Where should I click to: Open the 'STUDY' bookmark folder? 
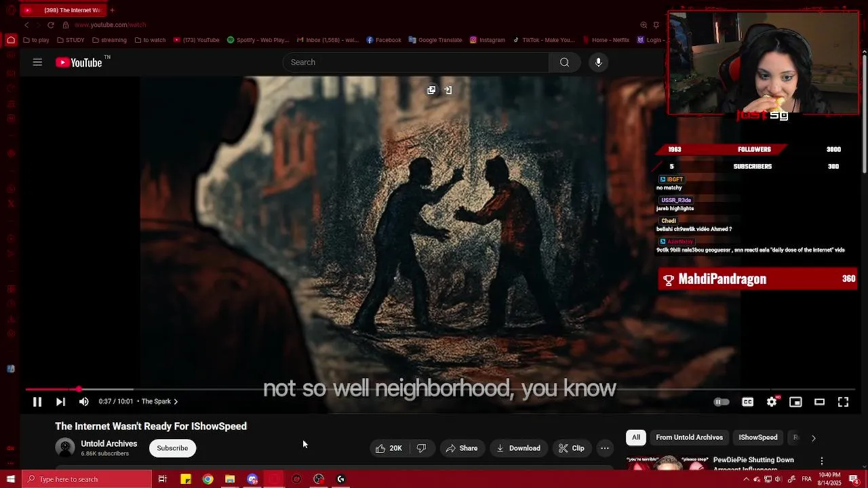tap(70, 40)
